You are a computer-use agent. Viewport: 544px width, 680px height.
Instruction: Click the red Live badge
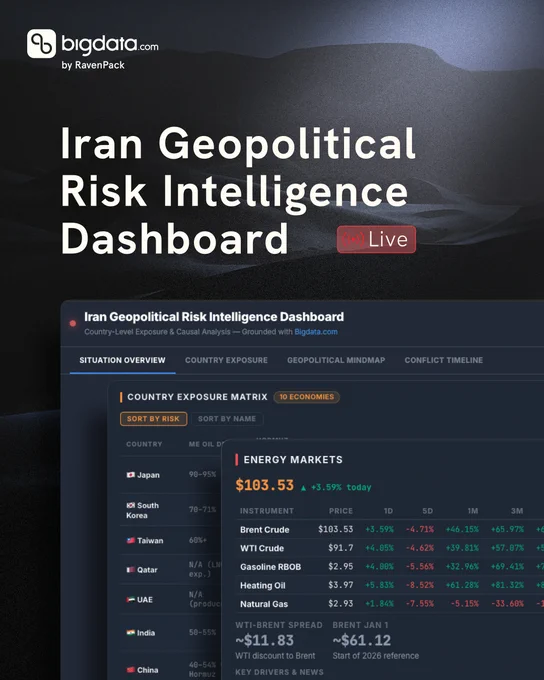click(x=376, y=239)
